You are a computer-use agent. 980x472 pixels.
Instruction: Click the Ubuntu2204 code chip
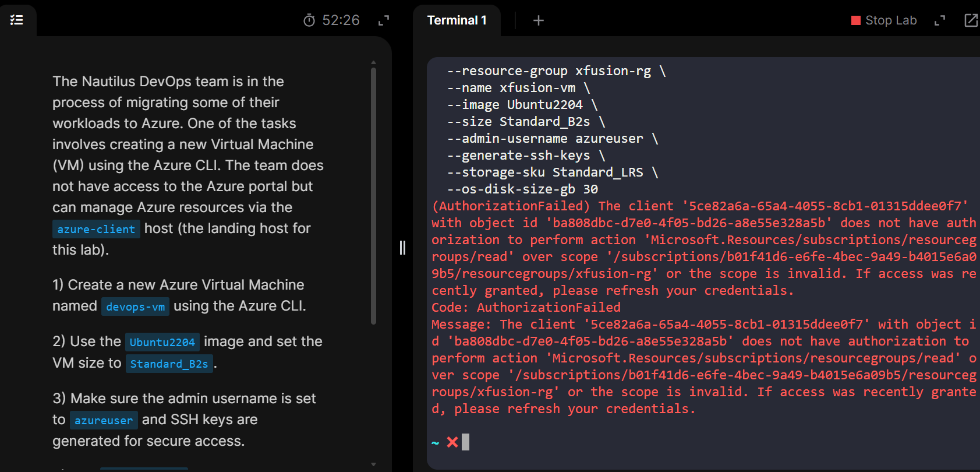[162, 342]
